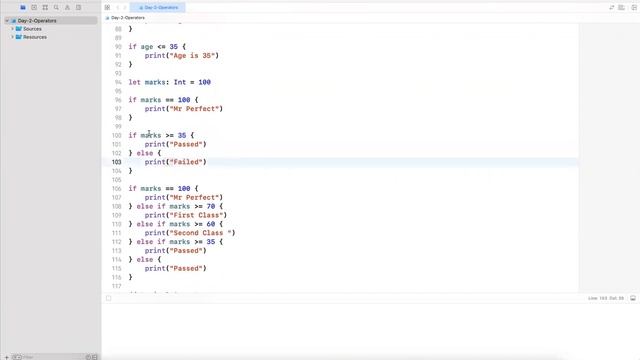Image resolution: width=640 pixels, height=360 pixels.
Task: Click the Line 103 Col status text
Action: point(606,298)
